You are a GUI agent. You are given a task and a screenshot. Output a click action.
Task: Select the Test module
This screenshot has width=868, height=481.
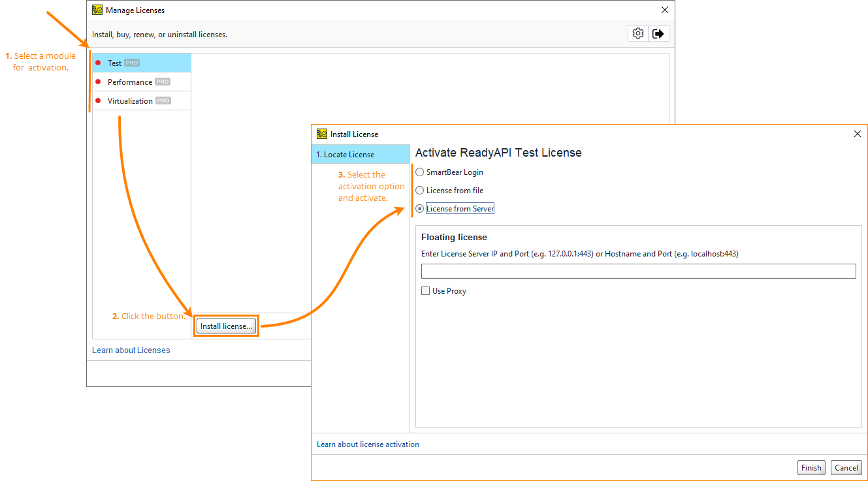point(142,63)
